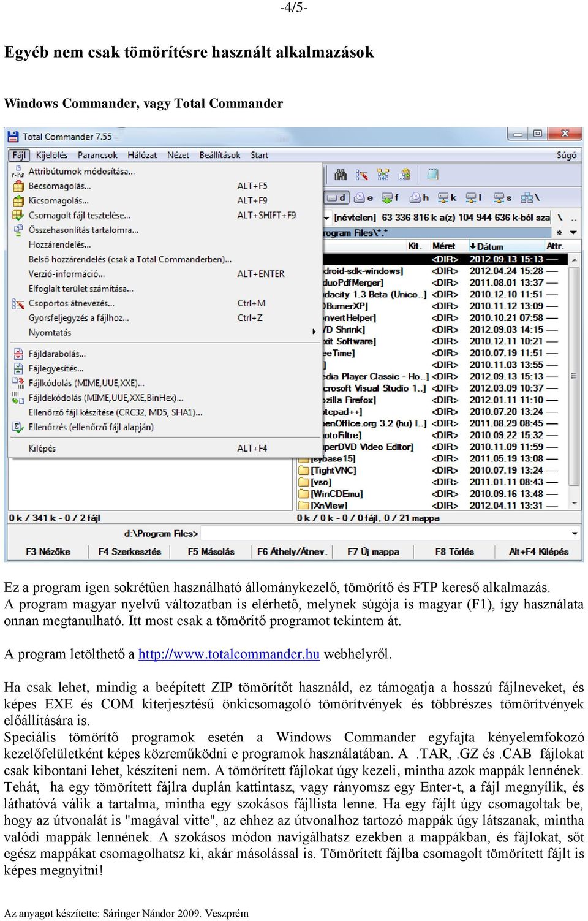Choose Fájldarabolás menu entry
Viewport: 588px width, 921px height.
(x=165, y=354)
